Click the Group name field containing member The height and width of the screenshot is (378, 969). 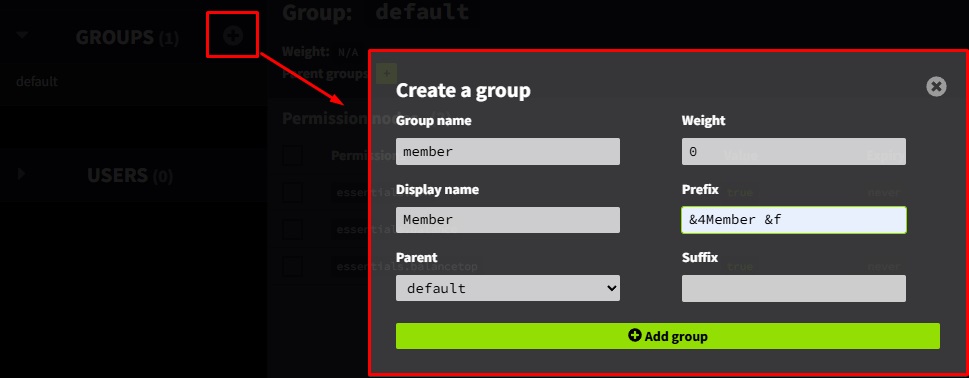[x=507, y=151]
